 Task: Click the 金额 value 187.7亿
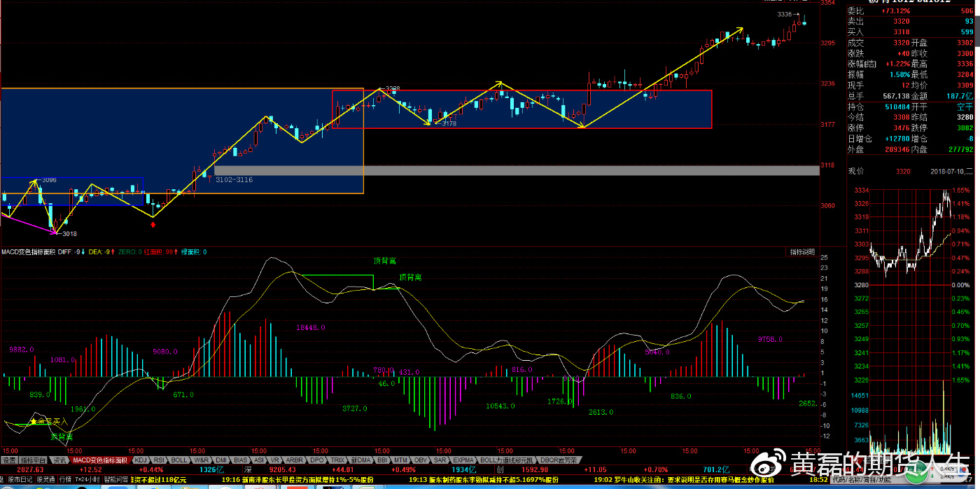point(960,95)
